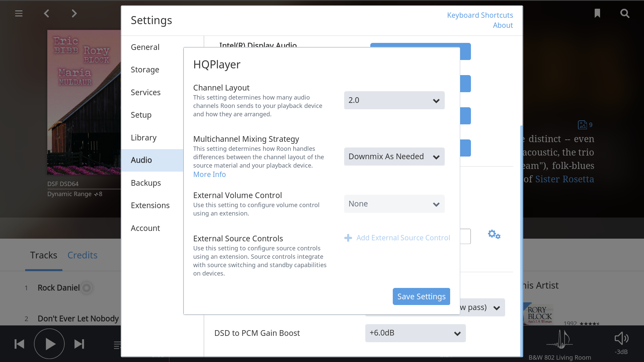This screenshot has height=362, width=644.
Task: Open Keyboard Shortcuts link
Action: 480,15
